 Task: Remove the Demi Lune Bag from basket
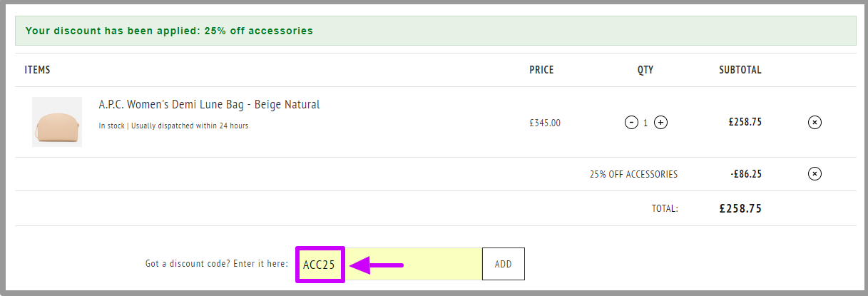tap(815, 122)
